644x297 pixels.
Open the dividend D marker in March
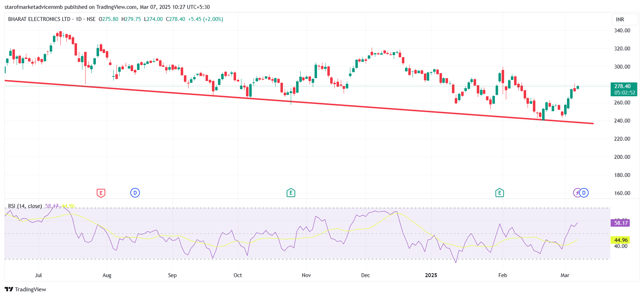(x=584, y=193)
